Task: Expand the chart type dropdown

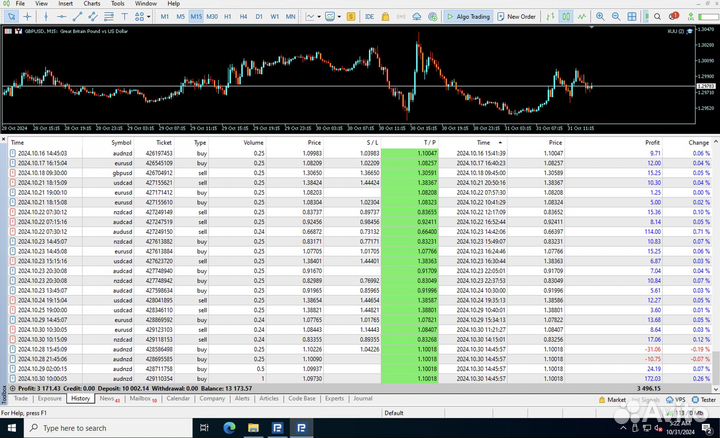Action: point(318,17)
